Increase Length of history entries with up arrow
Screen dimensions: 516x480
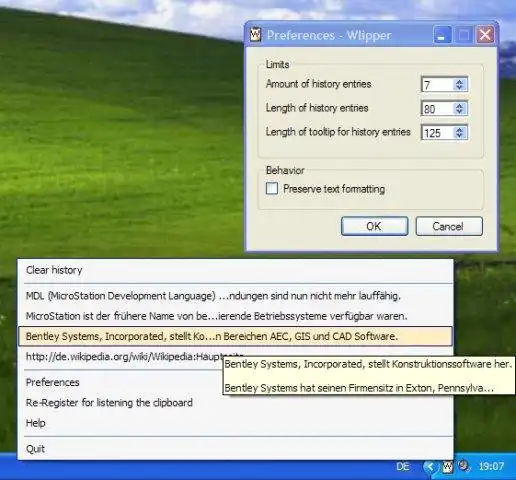460,105
